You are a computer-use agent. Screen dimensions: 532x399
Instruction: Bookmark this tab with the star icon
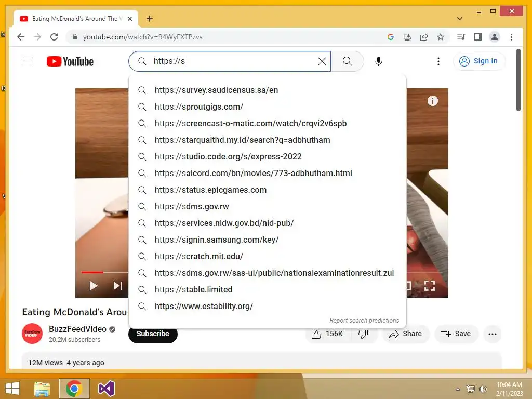[441, 37]
